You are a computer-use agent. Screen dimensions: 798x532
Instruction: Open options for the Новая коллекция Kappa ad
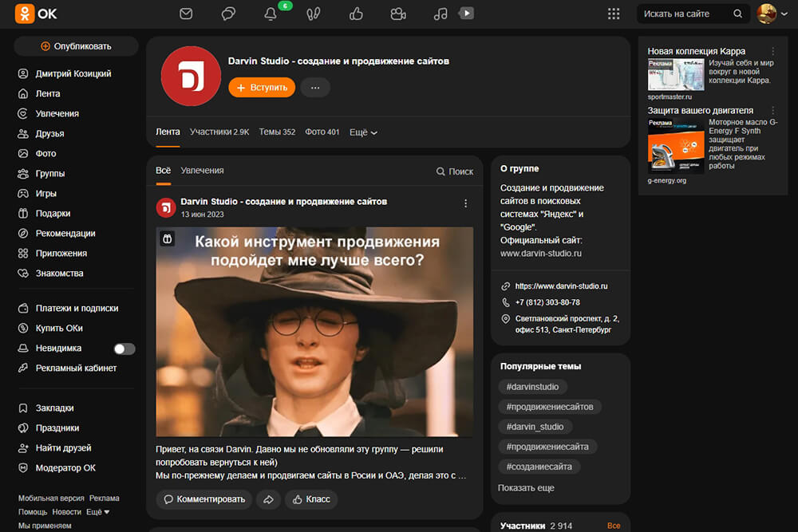pyautogui.click(x=773, y=51)
